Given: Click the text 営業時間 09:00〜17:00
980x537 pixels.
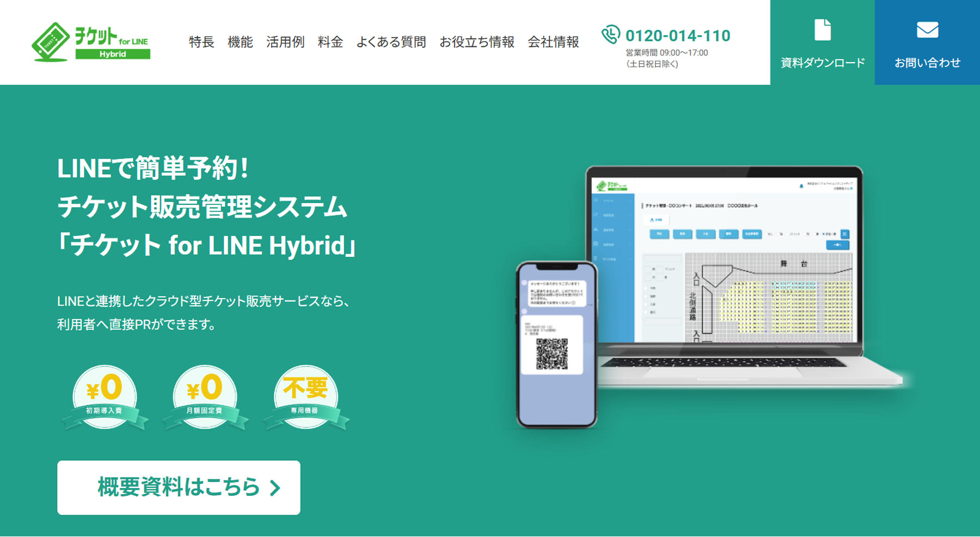Looking at the screenshot, I should [666, 53].
